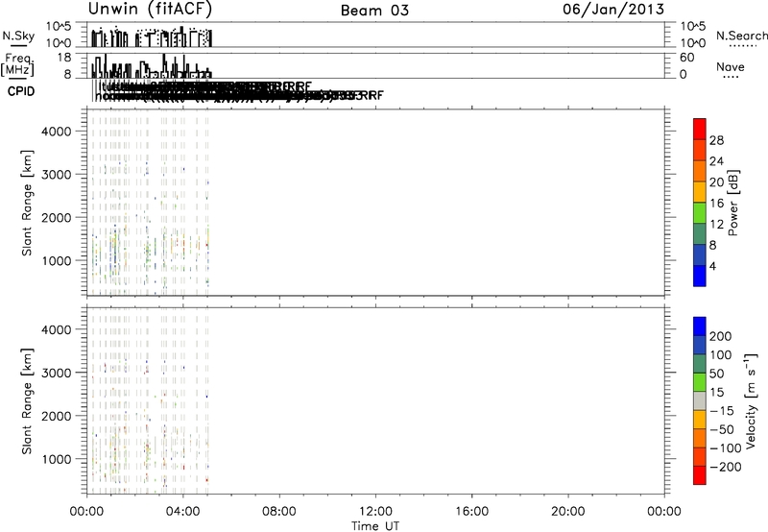The height and width of the screenshot is (532, 768).
Task: Click the Nave axis value '60'
Action: click(x=686, y=58)
